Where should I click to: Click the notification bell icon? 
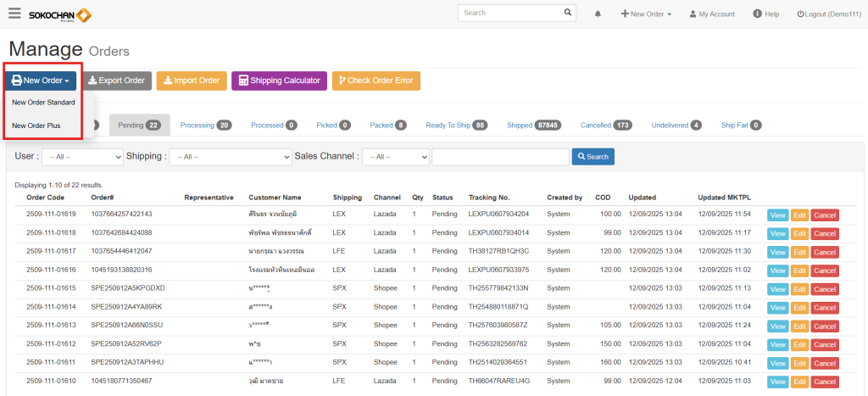coord(598,14)
